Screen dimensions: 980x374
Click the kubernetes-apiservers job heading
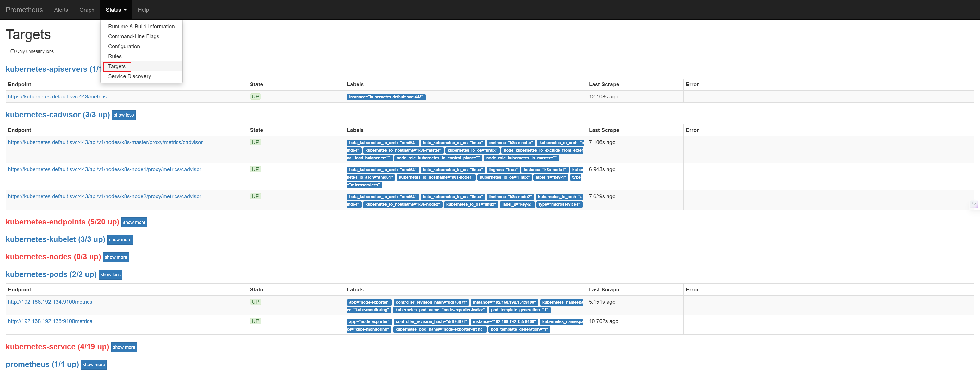coord(46,69)
